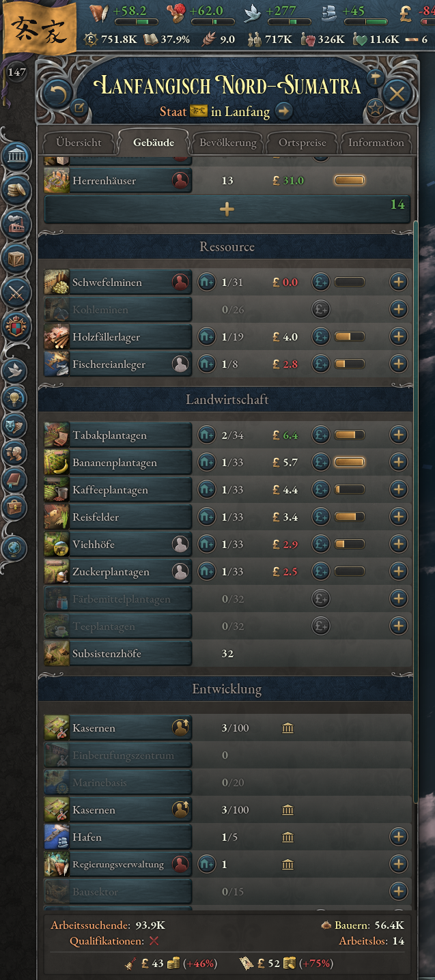435x980 pixels.
Task: Toggle subsidy for Schwefelminen
Action: pyautogui.click(x=321, y=282)
